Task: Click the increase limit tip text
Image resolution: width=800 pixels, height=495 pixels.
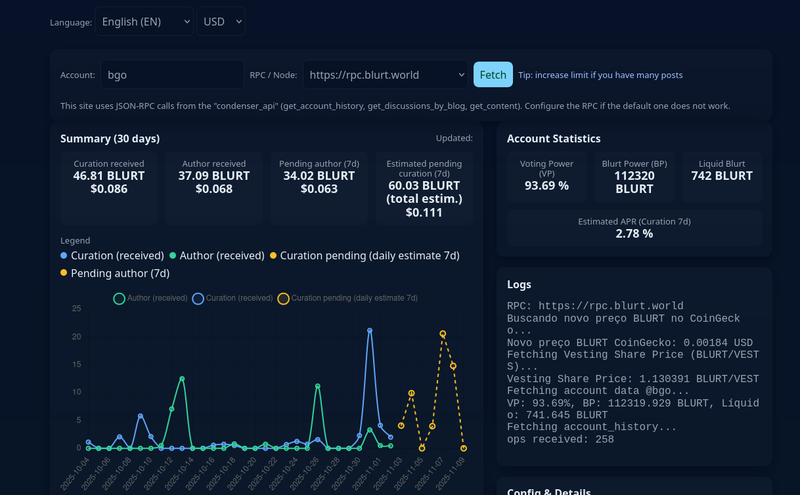Action: pyautogui.click(x=600, y=75)
